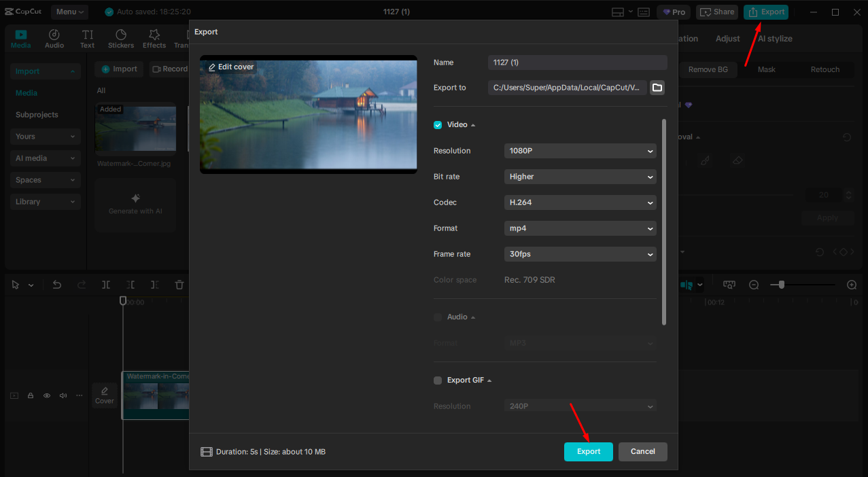Select the Audio panel icon
Image resolution: width=868 pixels, height=477 pixels.
[x=54, y=37]
